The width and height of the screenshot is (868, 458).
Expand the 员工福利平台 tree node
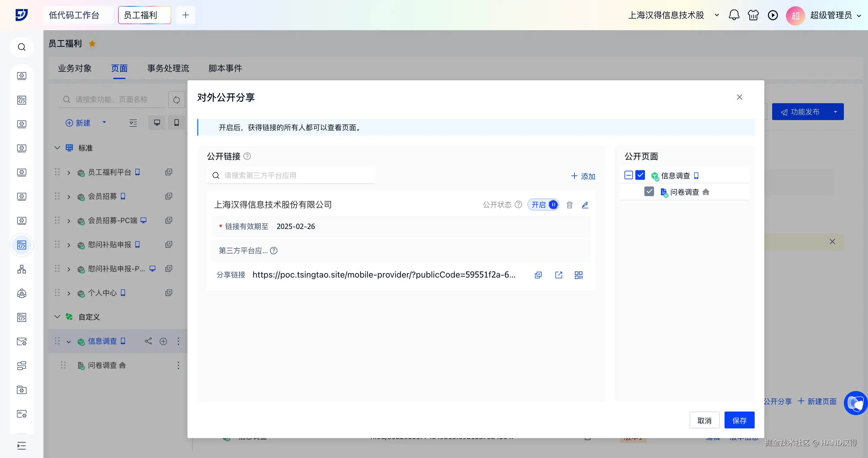click(x=69, y=173)
